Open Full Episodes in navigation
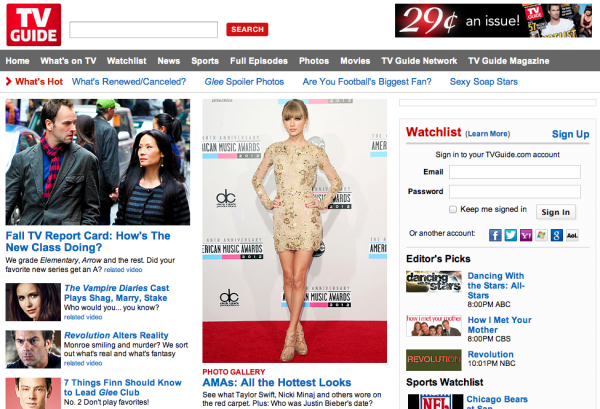This screenshot has width=600, height=409. click(259, 61)
